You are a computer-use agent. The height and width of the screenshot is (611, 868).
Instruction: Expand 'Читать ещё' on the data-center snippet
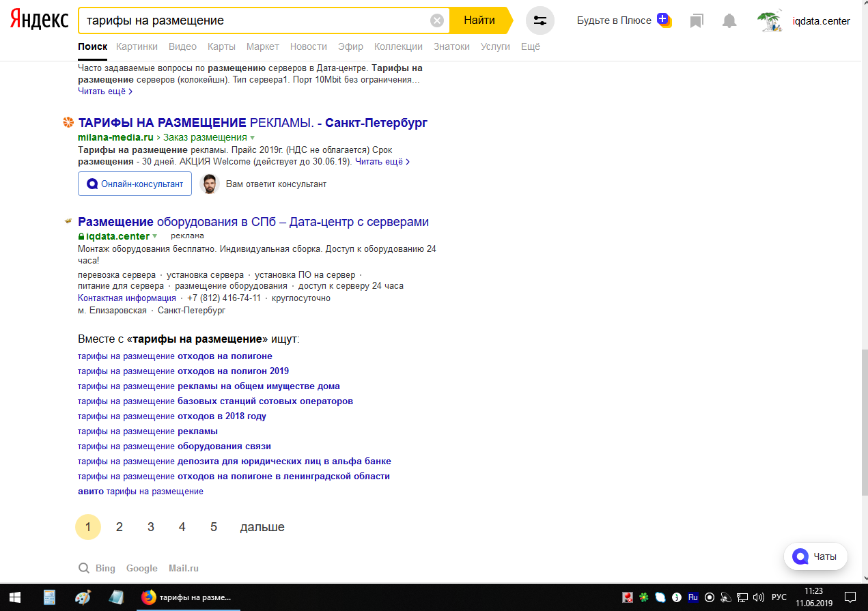coord(105,91)
